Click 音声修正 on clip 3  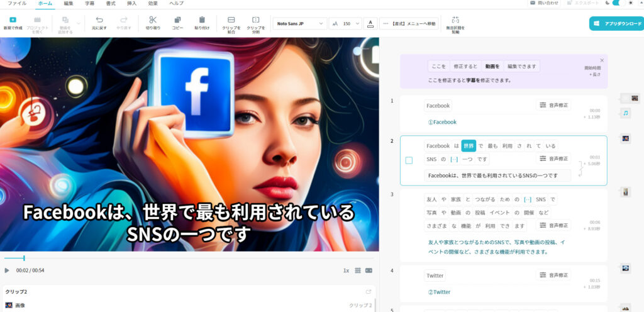click(x=553, y=225)
